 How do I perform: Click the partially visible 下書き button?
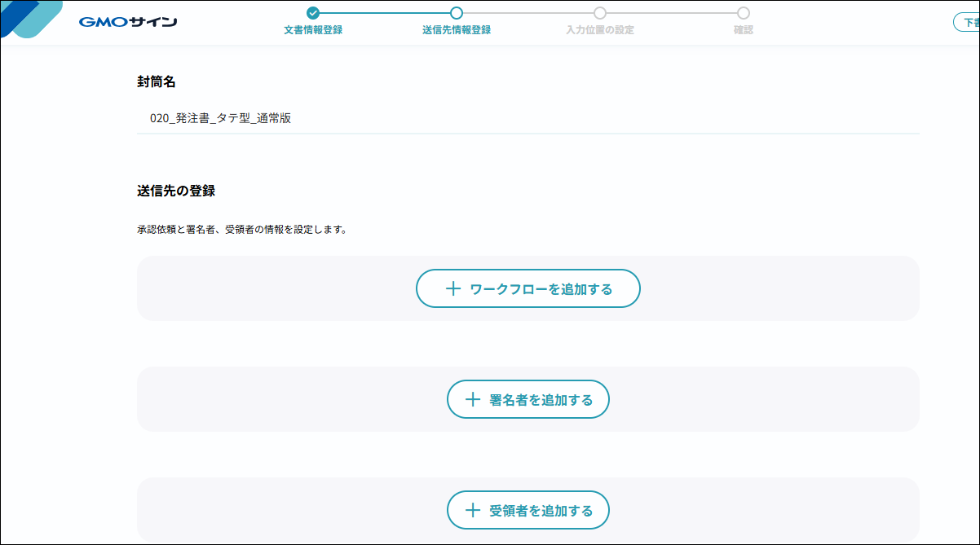coord(967,23)
